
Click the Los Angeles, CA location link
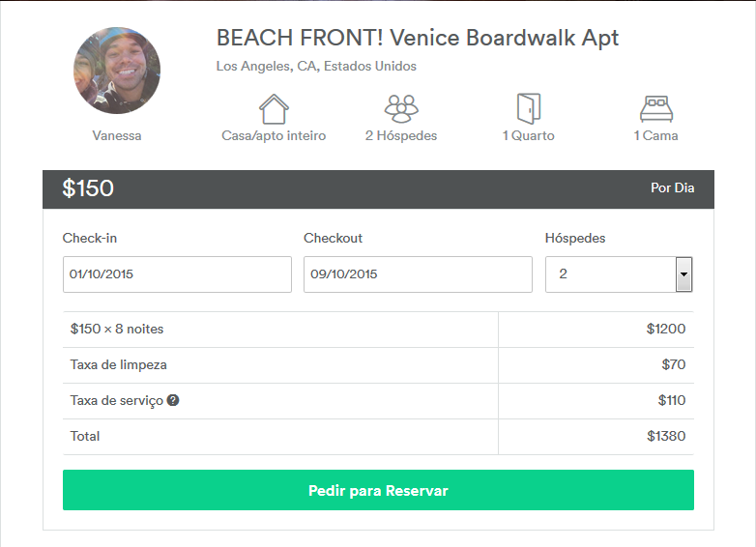tap(316, 67)
